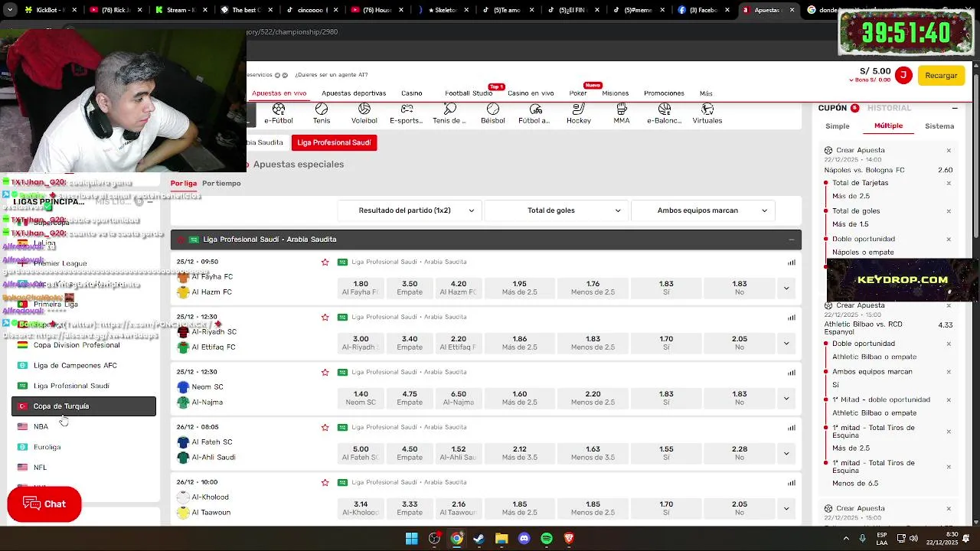Viewport: 980px width, 551px height.
Task: Open Chrome from the taskbar
Action: click(x=456, y=538)
